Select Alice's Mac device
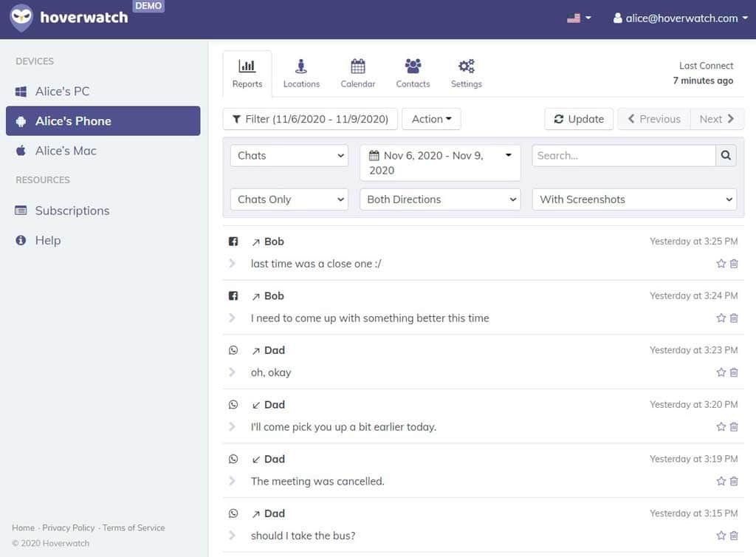The image size is (756, 557). 65,151
